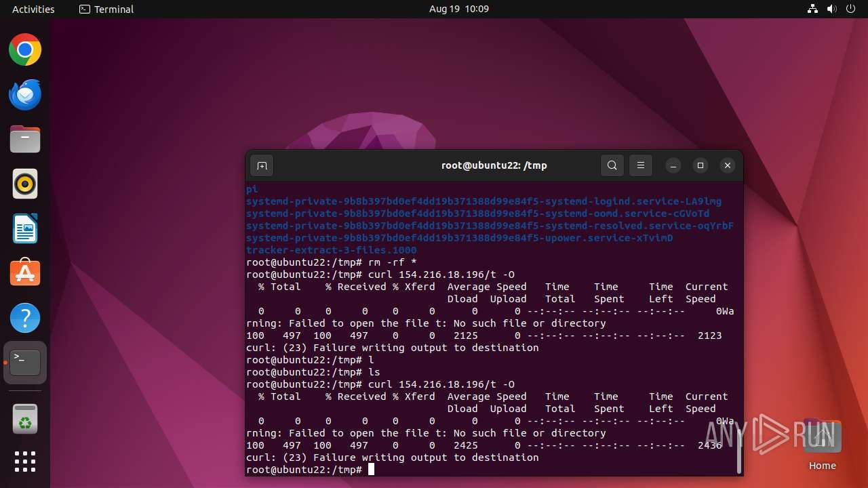This screenshot has height=488, width=868.
Task: Click the systemd-resolved.service-oqYrbF line
Action: pyautogui.click(x=490, y=226)
